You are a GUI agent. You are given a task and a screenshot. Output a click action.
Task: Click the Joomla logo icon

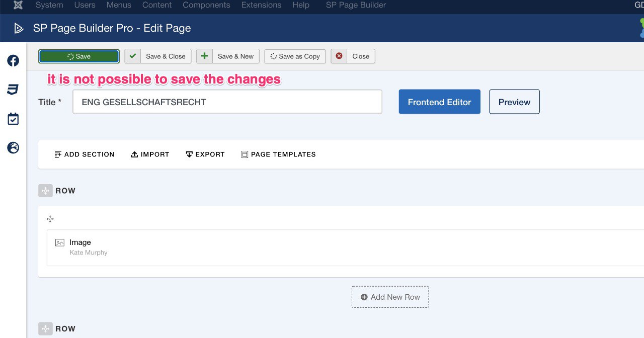[18, 5]
